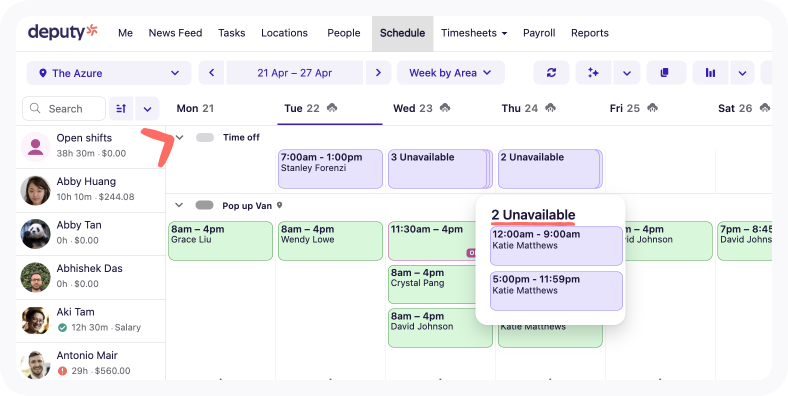The height and width of the screenshot is (396, 788).
Task: Open Wendy Lowe's 8am – 4pm shift
Action: 330,241
